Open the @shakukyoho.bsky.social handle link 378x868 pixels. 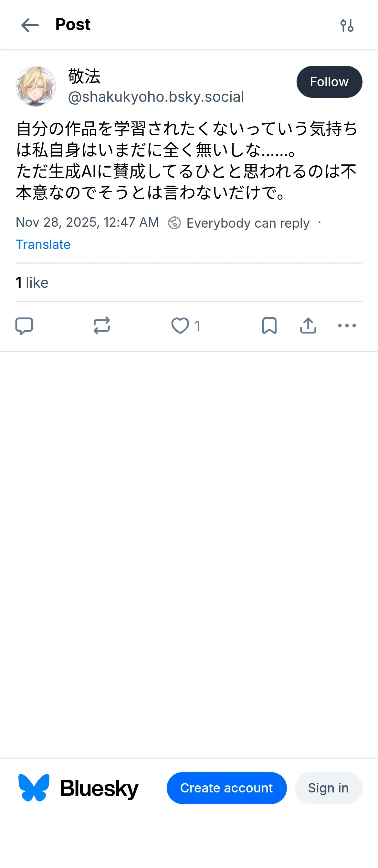pos(156,97)
